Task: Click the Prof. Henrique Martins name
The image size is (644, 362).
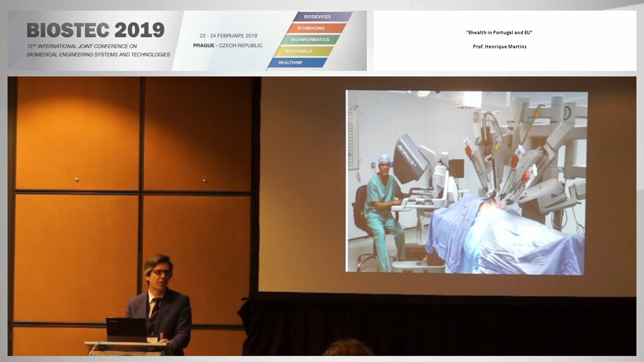Action: [499, 47]
